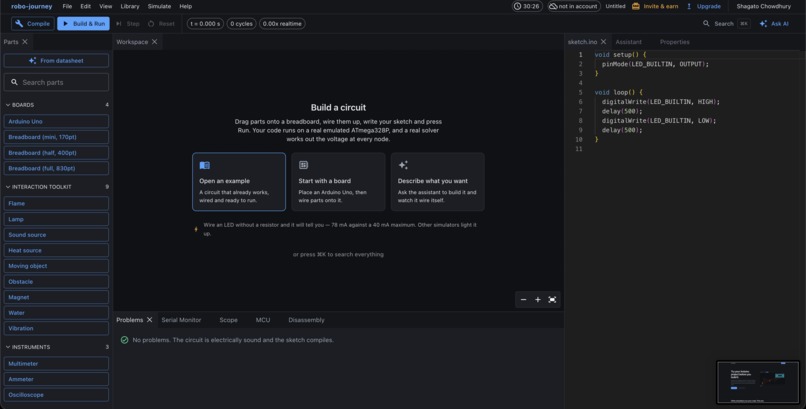Zoom out the workspace canvas
This screenshot has width=806, height=409.
click(523, 300)
